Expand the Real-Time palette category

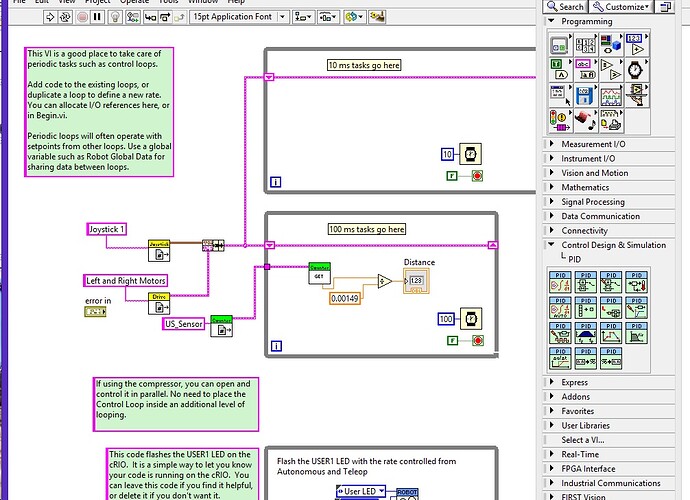(609, 454)
